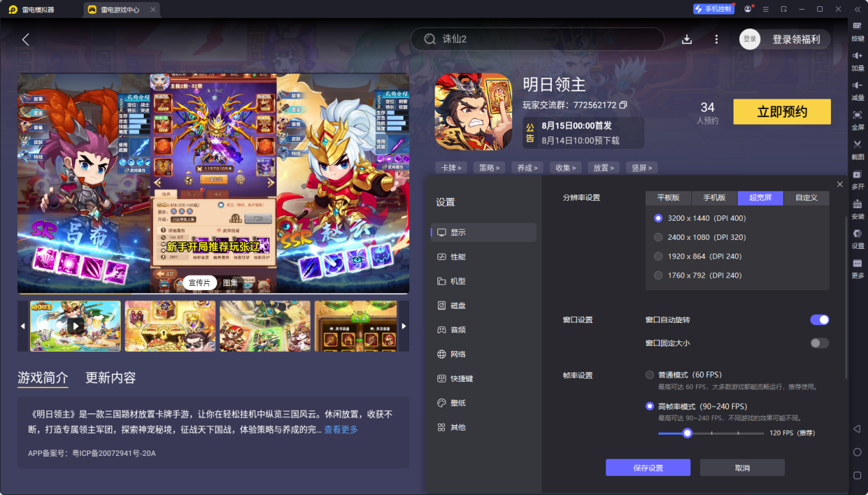The height and width of the screenshot is (495, 868).
Task: Click the FPS slider handle
Action: click(x=687, y=433)
